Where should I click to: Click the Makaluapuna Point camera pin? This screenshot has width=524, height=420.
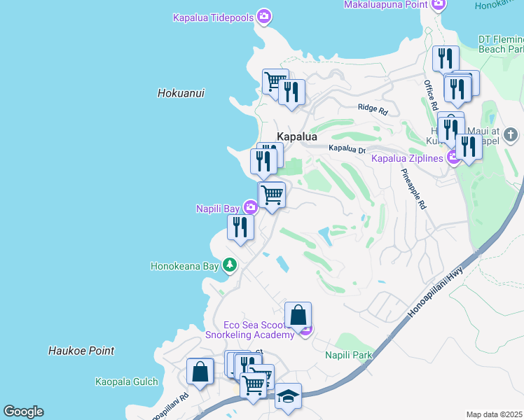439,5
